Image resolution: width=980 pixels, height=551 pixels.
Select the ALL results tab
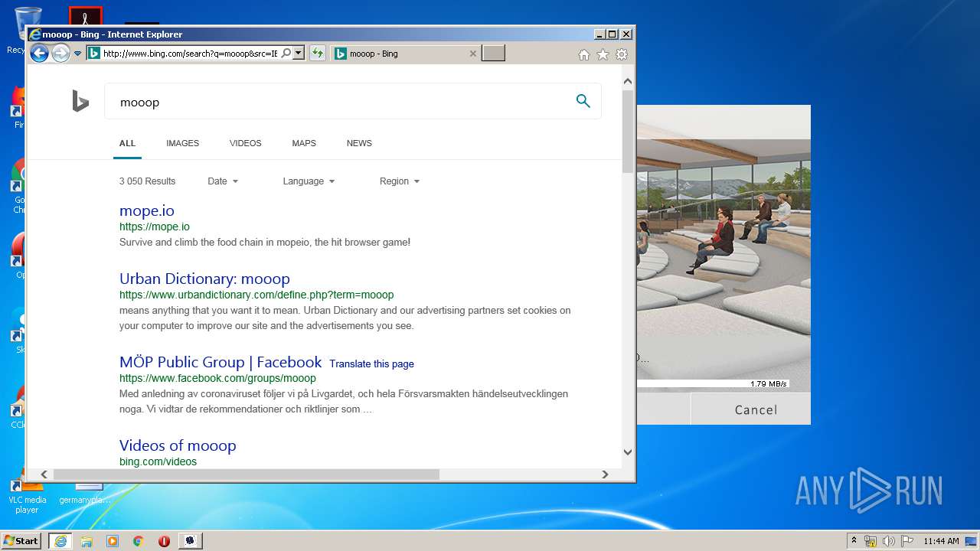click(x=127, y=143)
